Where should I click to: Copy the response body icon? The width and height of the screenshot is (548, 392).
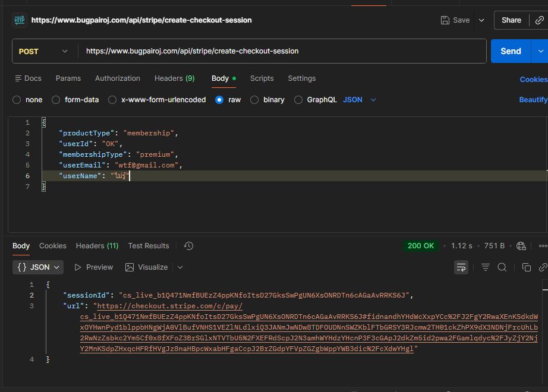pos(527,268)
